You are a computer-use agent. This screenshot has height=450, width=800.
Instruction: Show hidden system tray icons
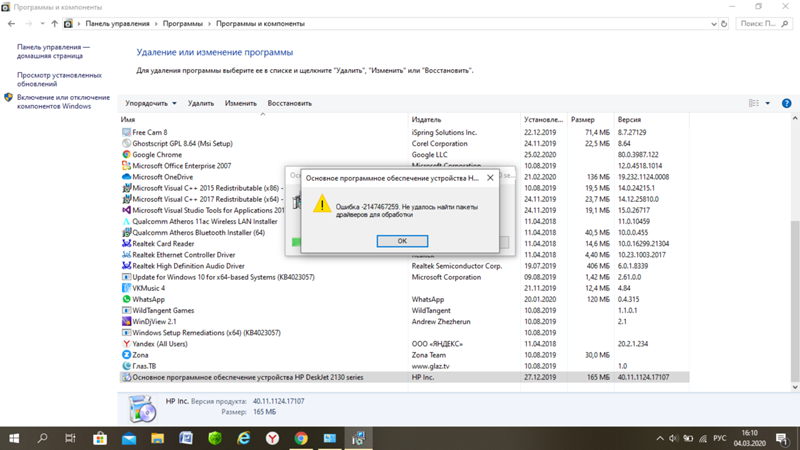(x=660, y=438)
